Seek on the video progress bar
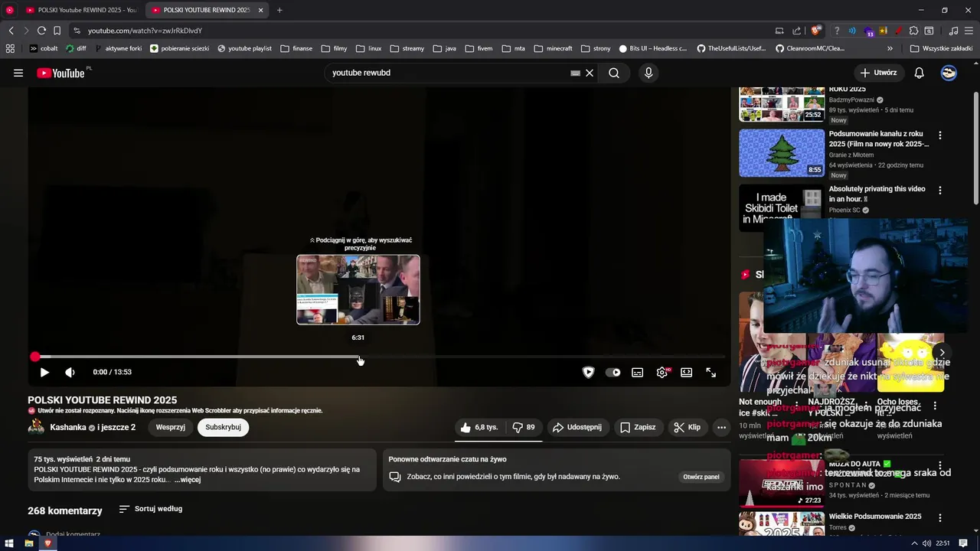The height and width of the screenshot is (551, 980). pyautogui.click(x=381, y=357)
